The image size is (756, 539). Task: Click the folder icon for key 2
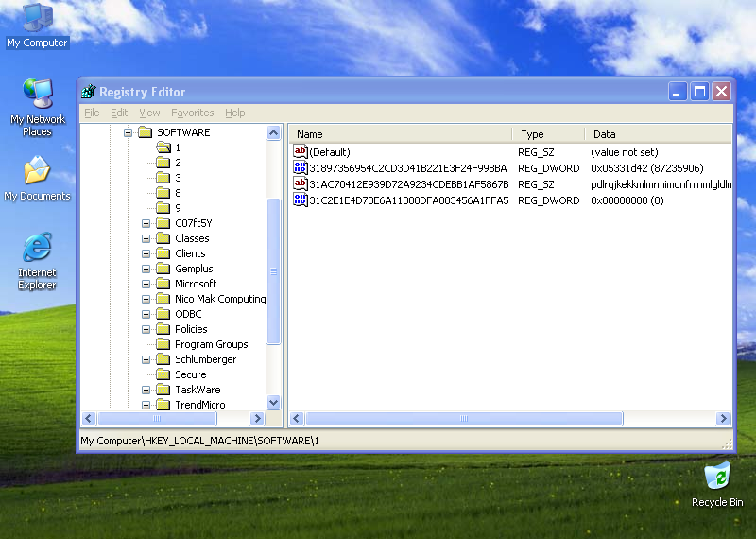pyautogui.click(x=163, y=163)
